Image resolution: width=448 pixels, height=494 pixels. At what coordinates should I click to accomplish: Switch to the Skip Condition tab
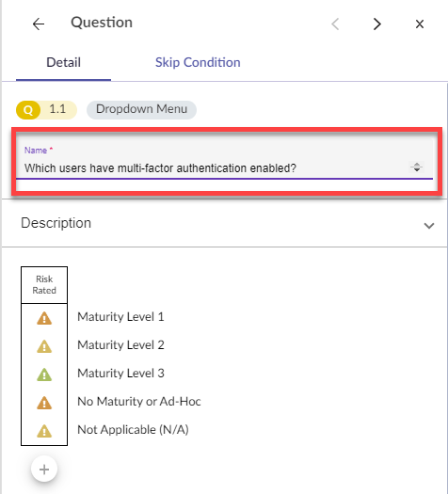point(198,62)
